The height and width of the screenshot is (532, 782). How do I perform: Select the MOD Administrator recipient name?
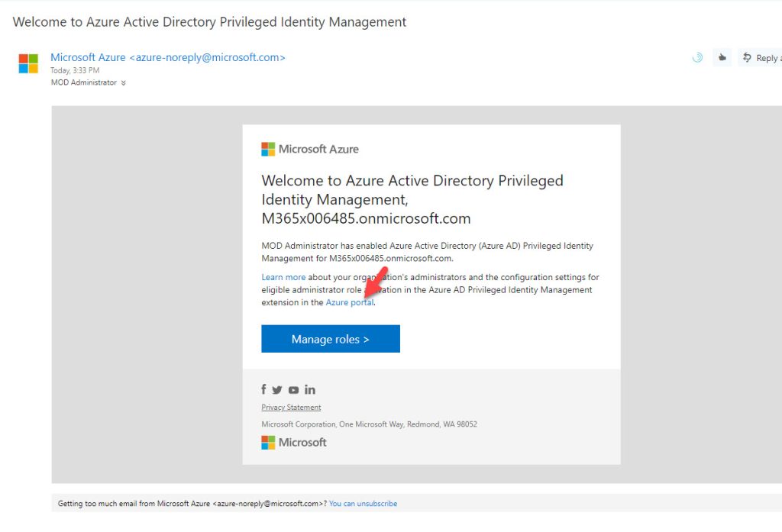pos(82,82)
